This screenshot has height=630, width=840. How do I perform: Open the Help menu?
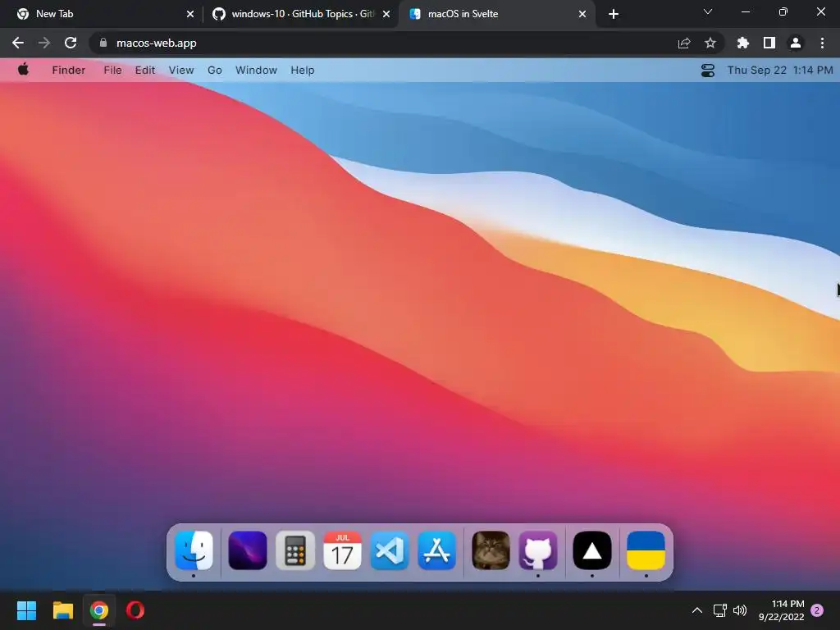click(x=302, y=71)
